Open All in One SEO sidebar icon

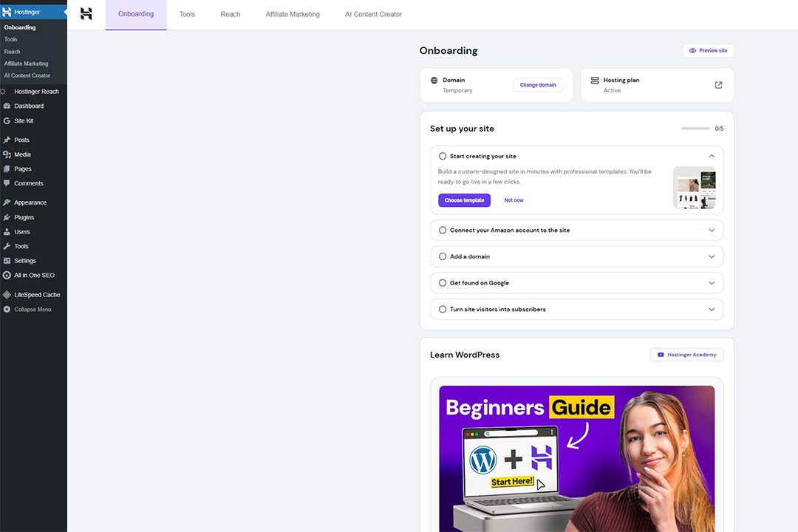[7, 275]
